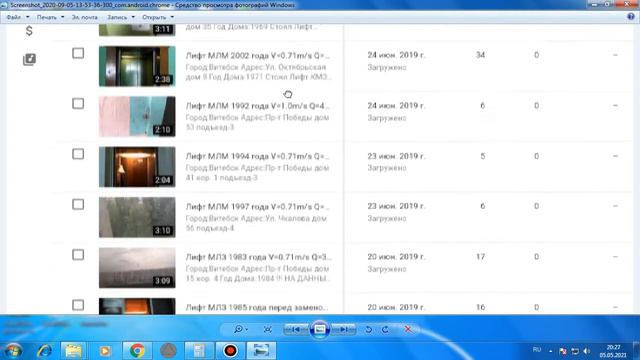Click the description mentioning Ул. Октябрьская
The width and height of the screenshot is (640, 360).
(259, 72)
